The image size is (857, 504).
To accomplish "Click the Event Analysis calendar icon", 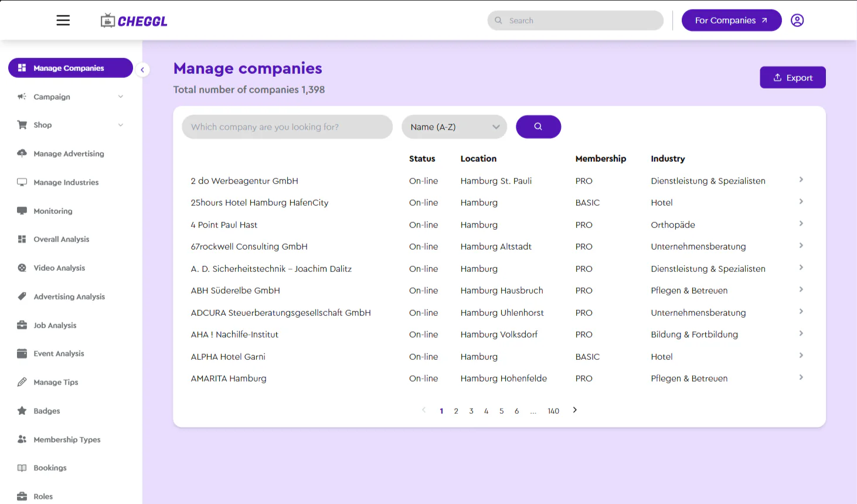I will point(22,353).
